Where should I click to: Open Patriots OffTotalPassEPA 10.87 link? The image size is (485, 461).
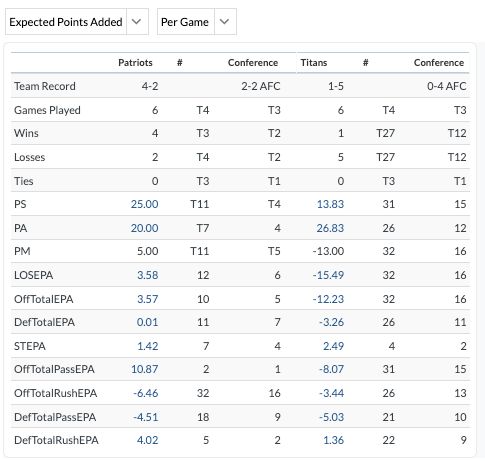coord(145,369)
